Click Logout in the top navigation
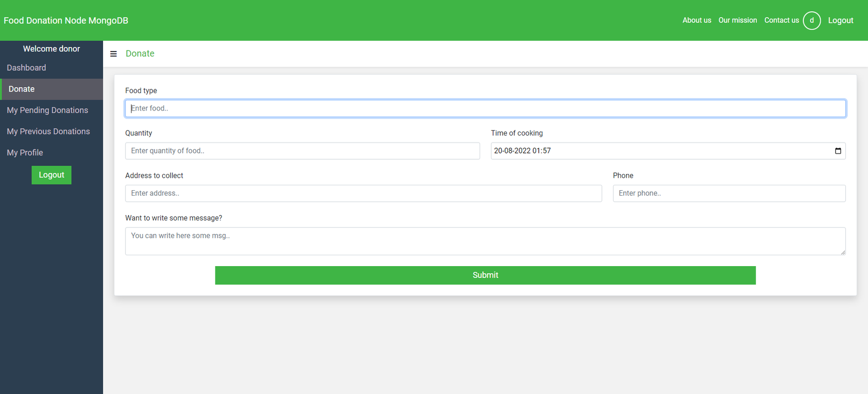Viewport: 868px width, 394px height. (840, 21)
